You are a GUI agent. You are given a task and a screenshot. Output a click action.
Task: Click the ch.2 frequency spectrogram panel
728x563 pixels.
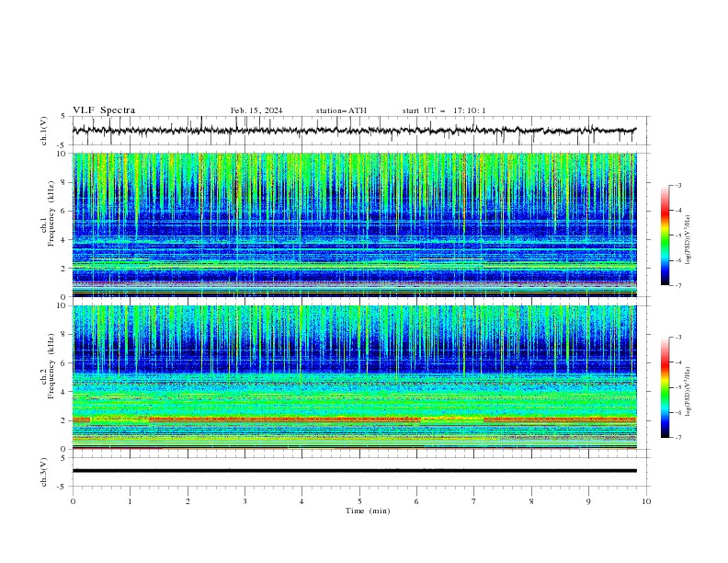(354, 377)
